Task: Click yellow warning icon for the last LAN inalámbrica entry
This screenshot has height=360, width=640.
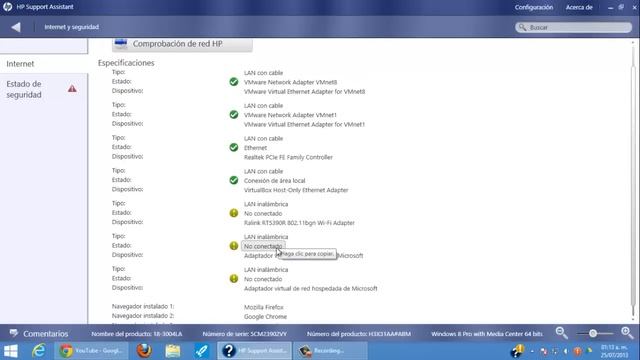Action: (233, 278)
